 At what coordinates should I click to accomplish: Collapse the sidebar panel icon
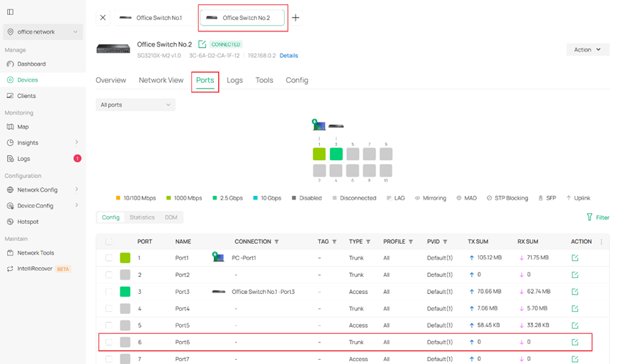point(10,12)
